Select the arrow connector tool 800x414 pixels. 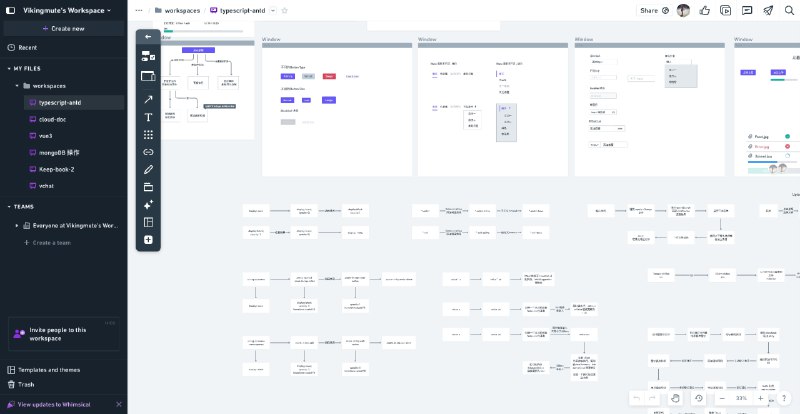[x=148, y=99]
